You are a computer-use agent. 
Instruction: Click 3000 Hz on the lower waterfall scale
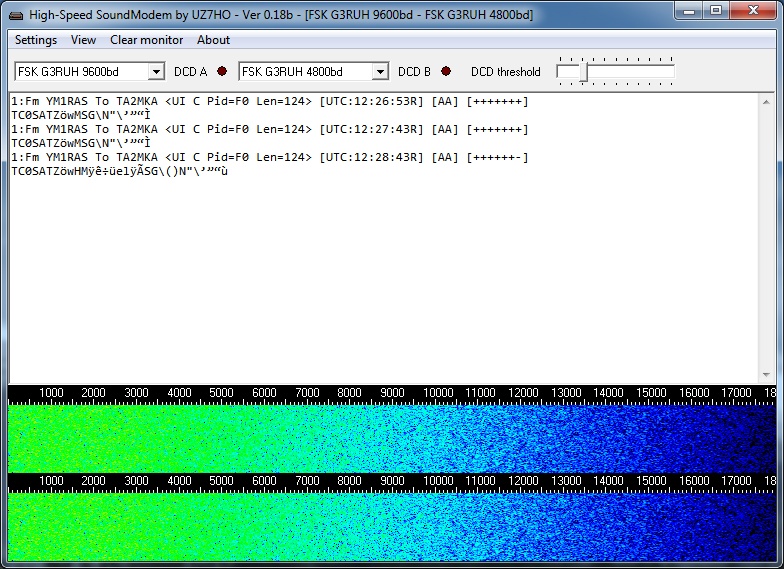point(136,481)
